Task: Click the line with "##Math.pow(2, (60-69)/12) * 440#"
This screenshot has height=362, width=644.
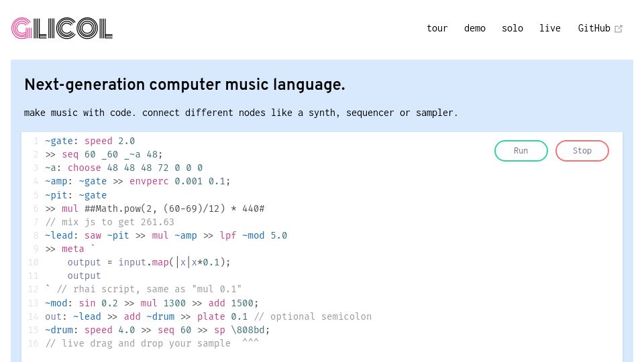Action: [155, 208]
